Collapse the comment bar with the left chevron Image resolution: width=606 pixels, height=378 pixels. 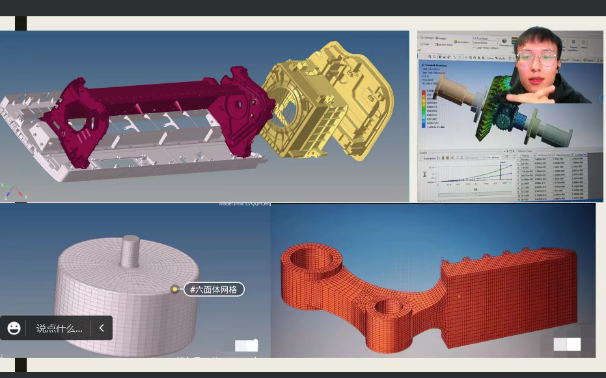click(102, 328)
